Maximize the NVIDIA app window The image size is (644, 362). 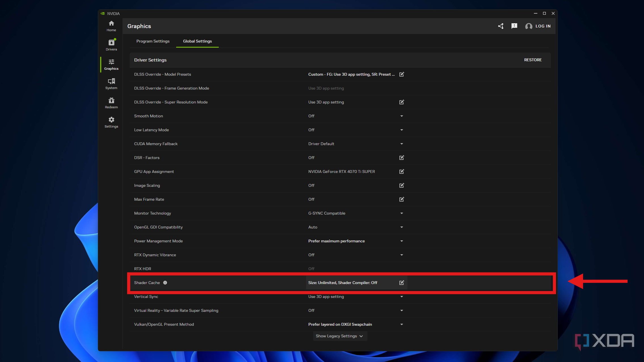[x=544, y=13]
